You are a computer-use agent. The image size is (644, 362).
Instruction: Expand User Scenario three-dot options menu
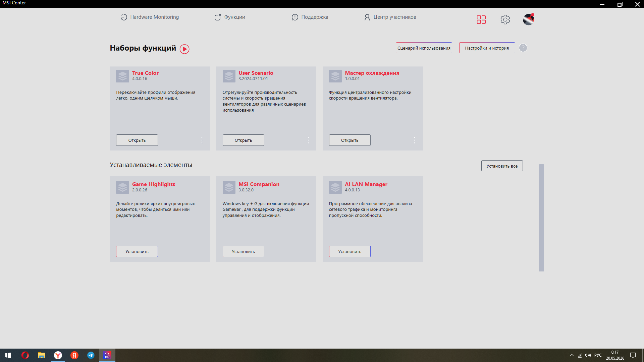[308, 140]
